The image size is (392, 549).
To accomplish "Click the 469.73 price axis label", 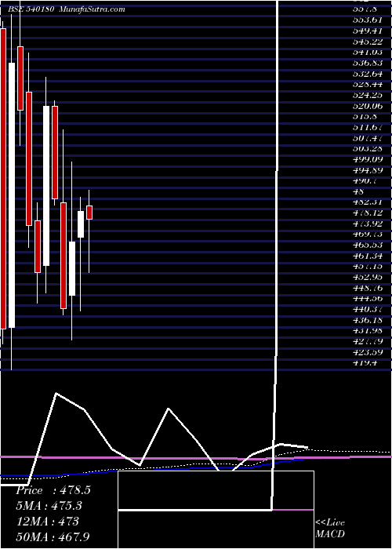I will point(368,234).
